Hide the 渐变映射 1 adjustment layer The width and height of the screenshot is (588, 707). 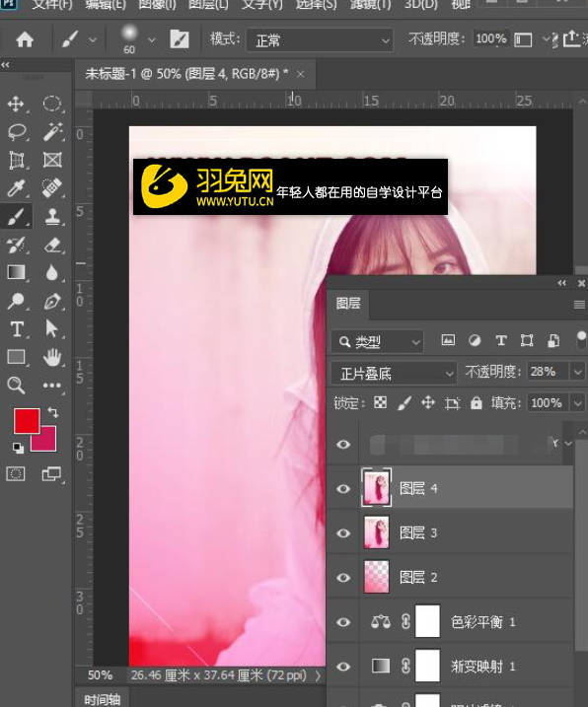[x=343, y=667]
